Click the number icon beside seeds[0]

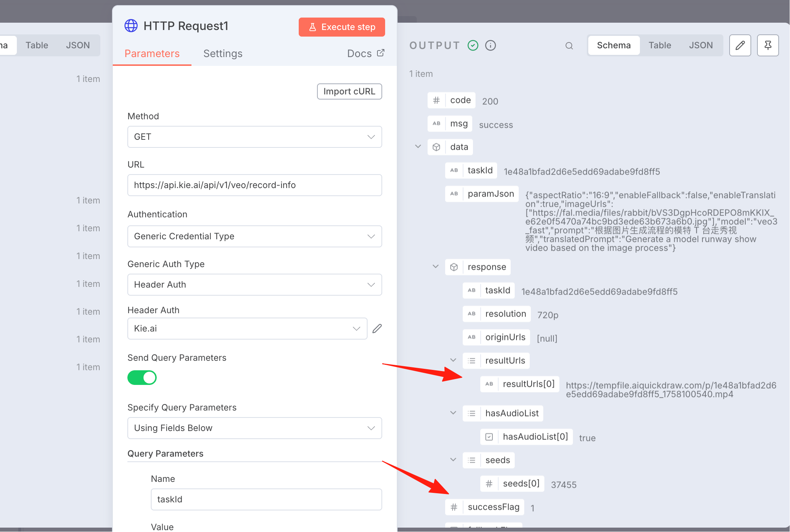[x=489, y=484]
